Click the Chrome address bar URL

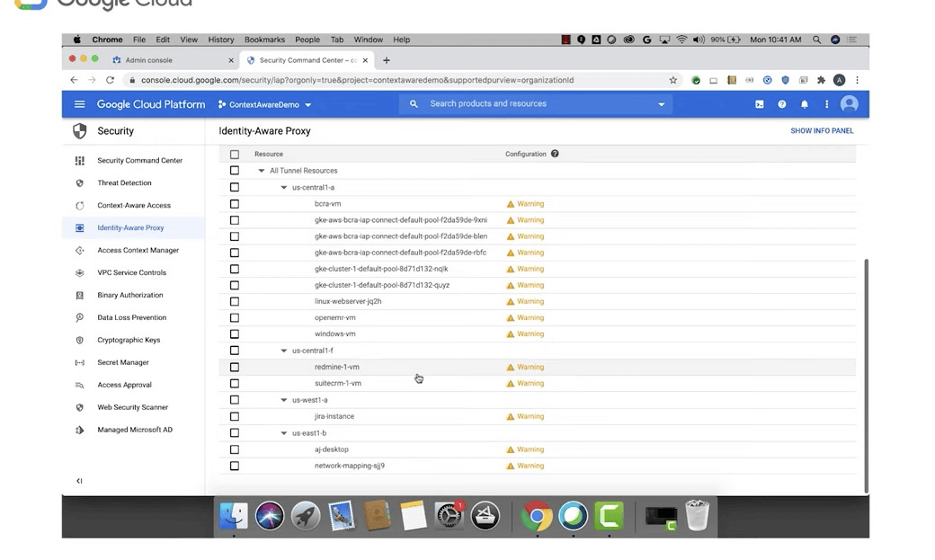coord(357,80)
